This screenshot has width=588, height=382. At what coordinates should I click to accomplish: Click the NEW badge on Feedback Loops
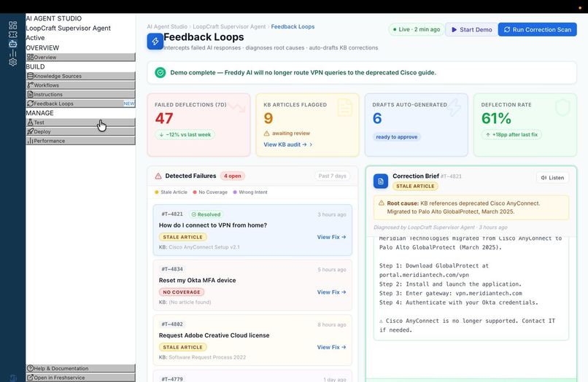coord(129,104)
